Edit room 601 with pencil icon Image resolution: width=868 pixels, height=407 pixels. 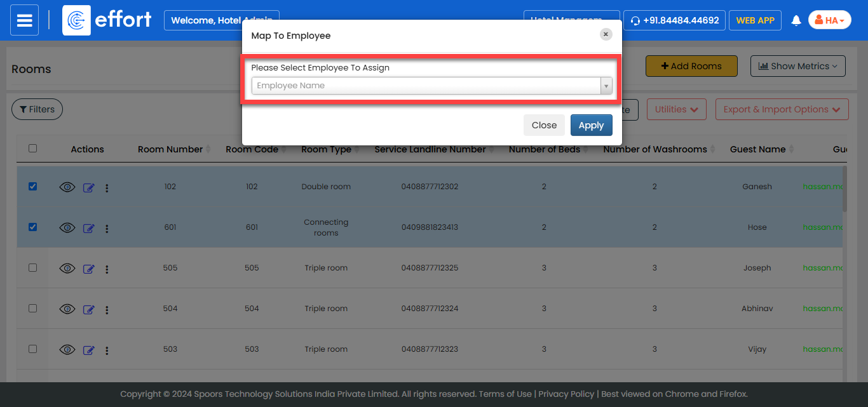pyautogui.click(x=89, y=228)
